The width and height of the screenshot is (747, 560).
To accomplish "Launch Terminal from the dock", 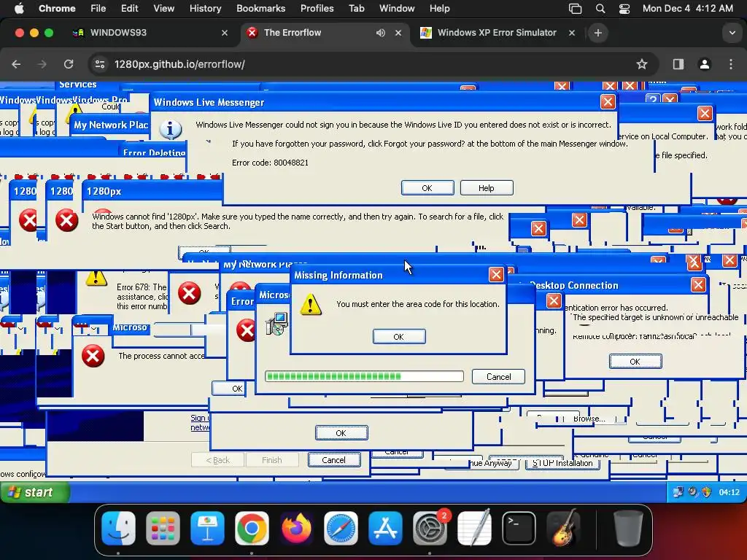I will pyautogui.click(x=519, y=528).
